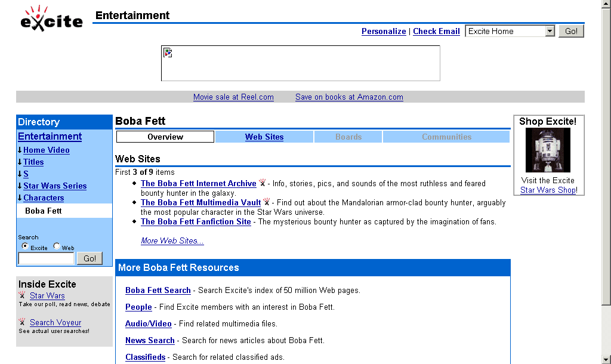The image size is (611, 364).
Task: Click the Go! button in sidebar search
Action: pyautogui.click(x=90, y=258)
